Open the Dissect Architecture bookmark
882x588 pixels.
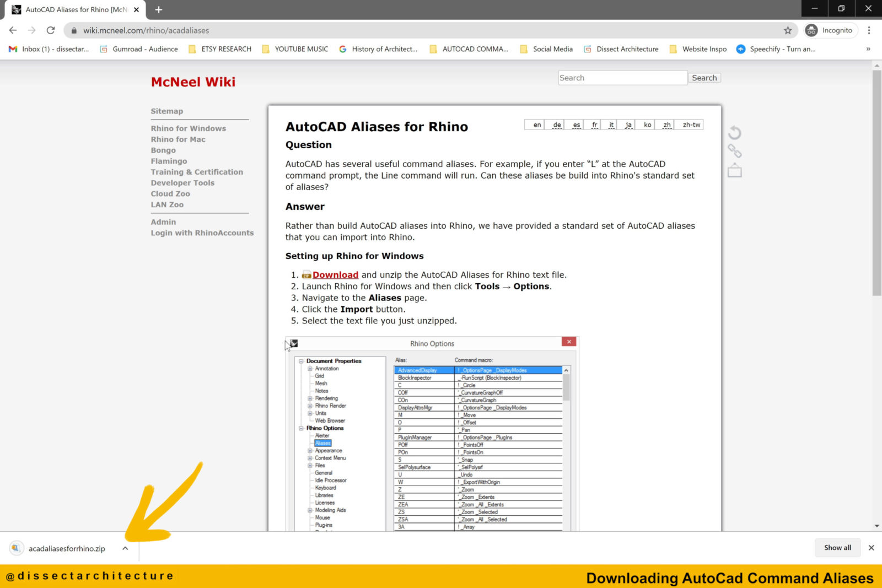621,49
